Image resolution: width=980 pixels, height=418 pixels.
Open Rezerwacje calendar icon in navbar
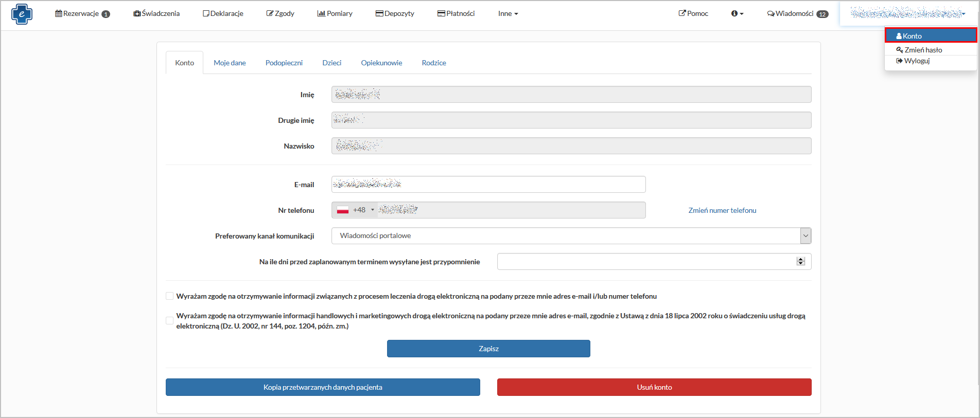coord(59,13)
